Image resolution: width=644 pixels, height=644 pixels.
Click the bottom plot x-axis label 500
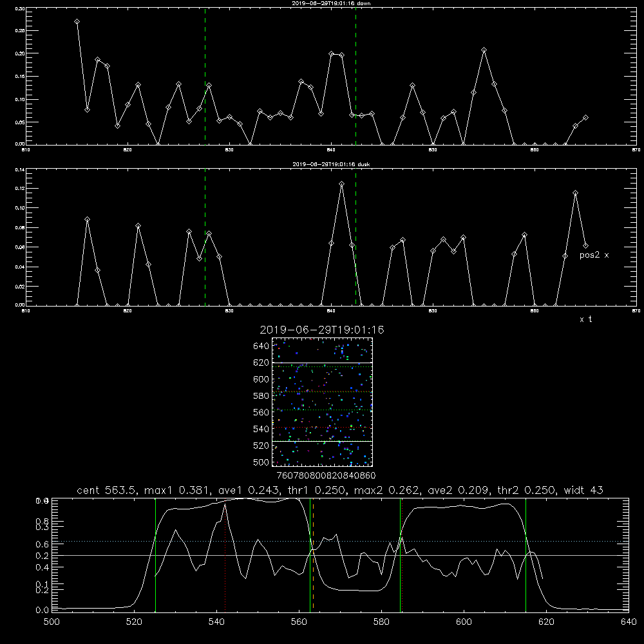pos(52,621)
